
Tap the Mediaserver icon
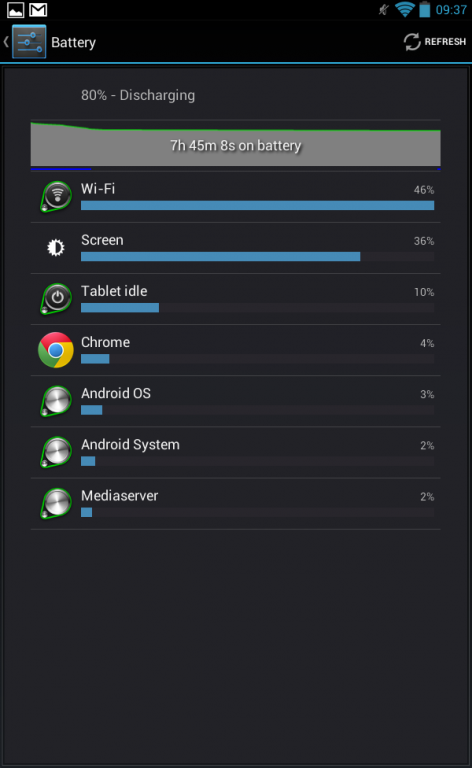(x=56, y=504)
